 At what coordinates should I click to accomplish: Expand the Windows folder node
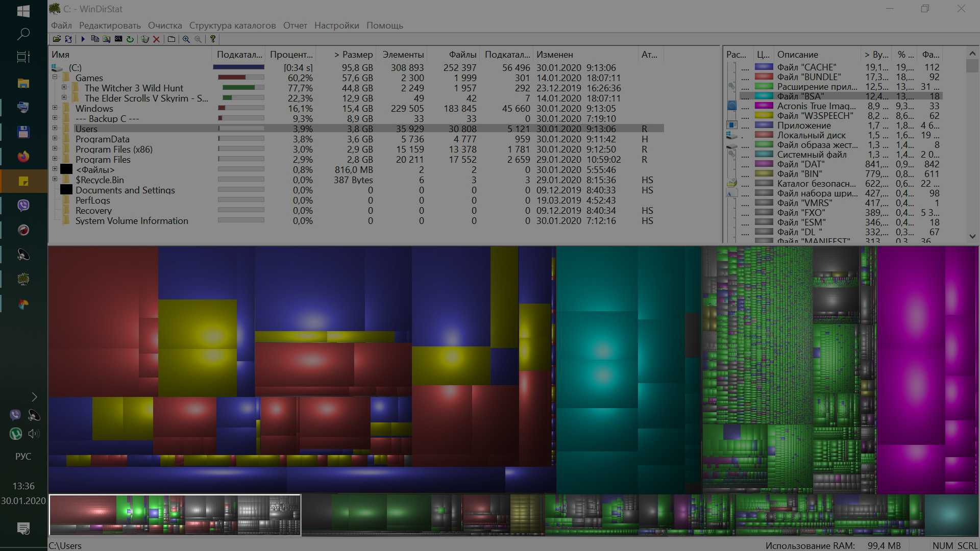(x=55, y=108)
